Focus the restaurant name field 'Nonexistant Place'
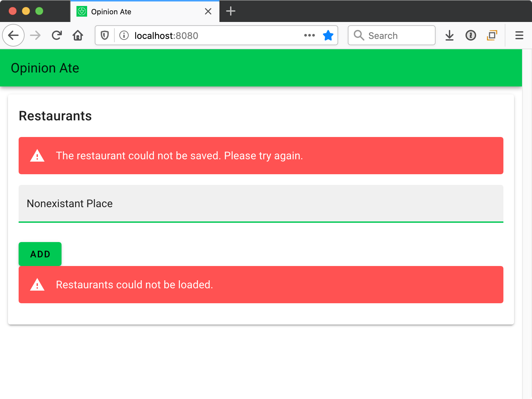Screen dimensions: 532x399 [x=261, y=203]
